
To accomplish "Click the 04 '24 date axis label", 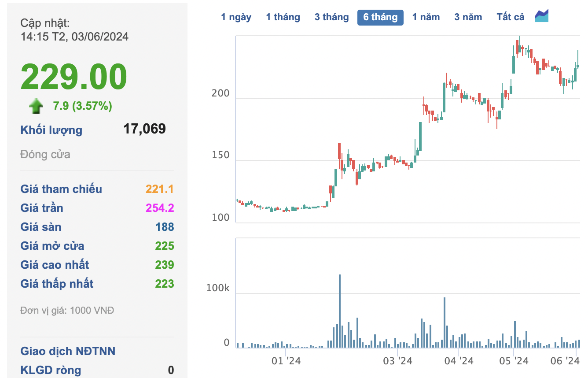I will [x=459, y=361].
